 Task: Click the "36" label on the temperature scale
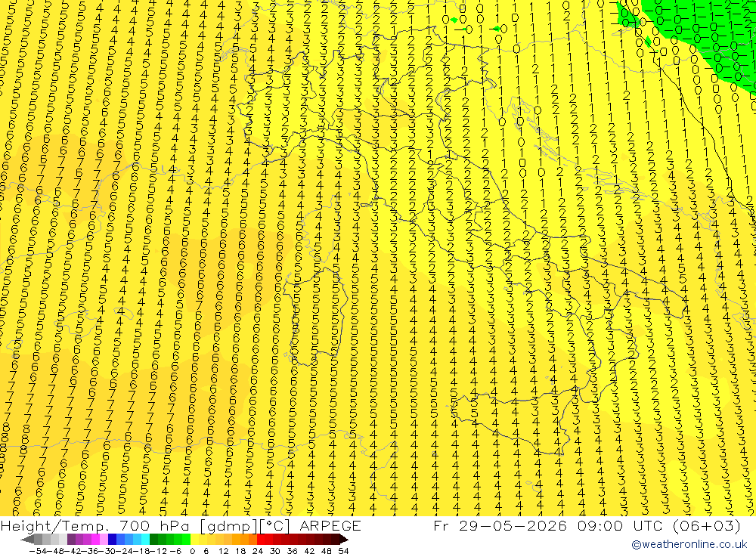tap(292, 551)
